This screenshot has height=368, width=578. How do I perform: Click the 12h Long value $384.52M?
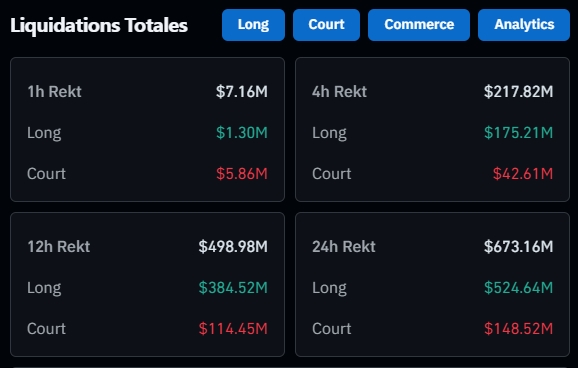(x=233, y=287)
